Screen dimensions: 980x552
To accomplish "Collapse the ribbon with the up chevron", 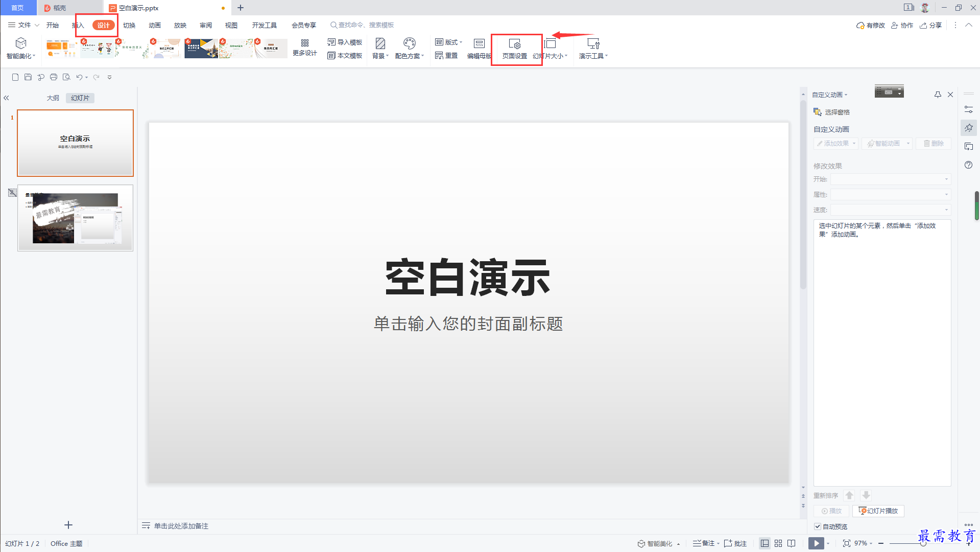I will coord(969,25).
